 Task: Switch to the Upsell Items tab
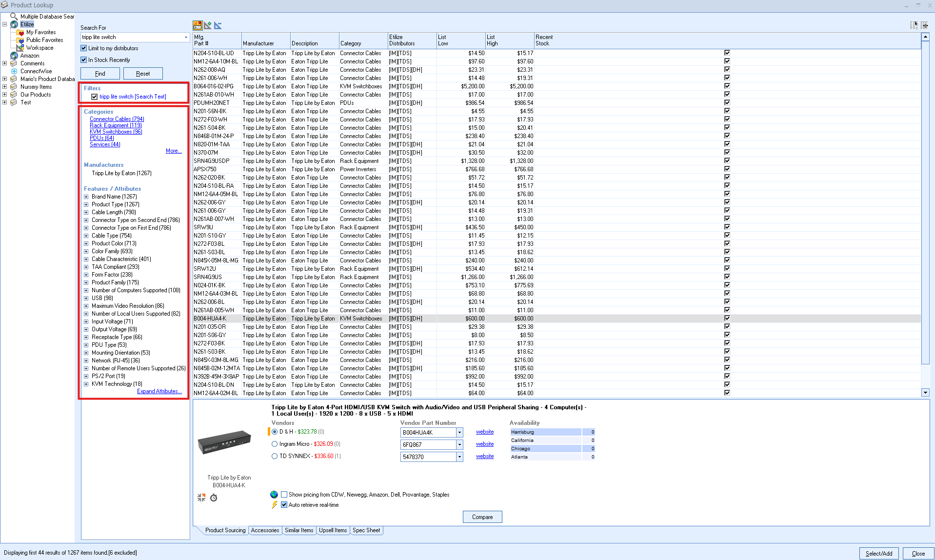coord(333,530)
